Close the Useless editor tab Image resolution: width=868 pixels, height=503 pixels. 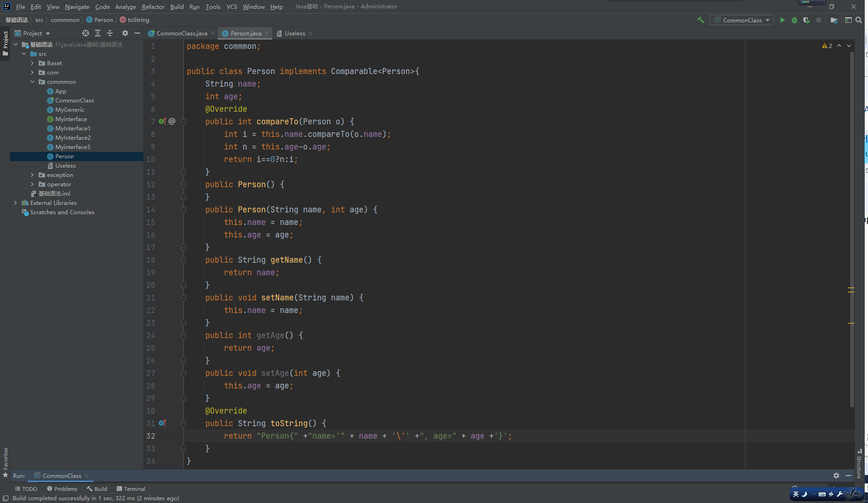click(310, 33)
